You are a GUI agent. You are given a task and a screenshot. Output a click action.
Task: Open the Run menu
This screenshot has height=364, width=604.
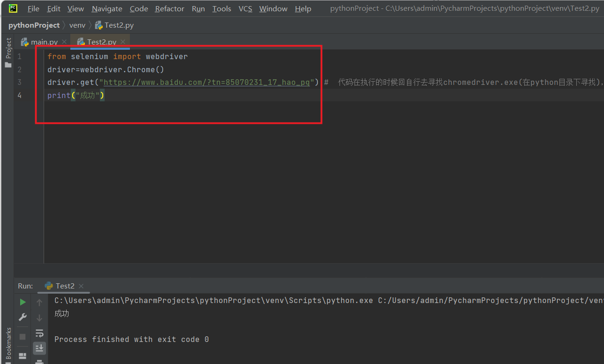[198, 8]
